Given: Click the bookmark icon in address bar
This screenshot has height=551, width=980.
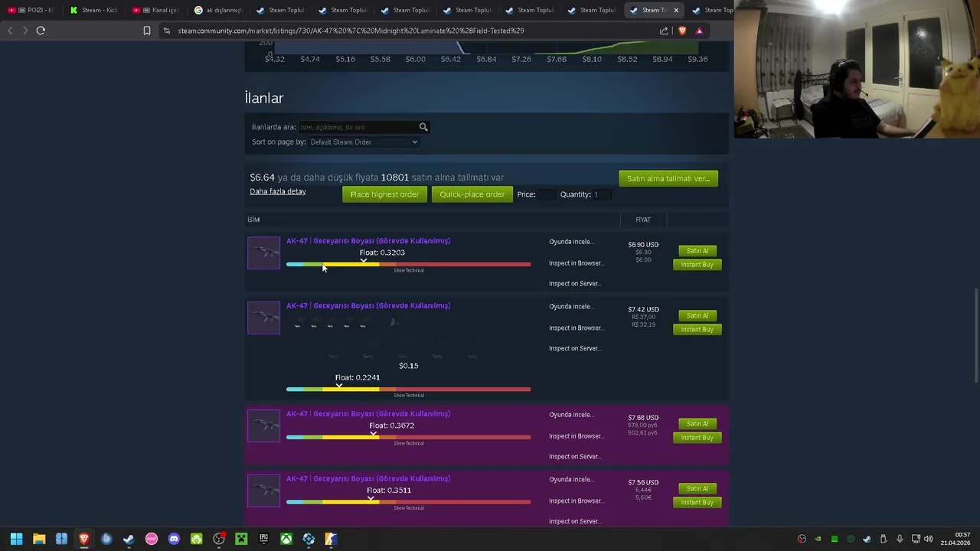Looking at the screenshot, I should point(147,31).
